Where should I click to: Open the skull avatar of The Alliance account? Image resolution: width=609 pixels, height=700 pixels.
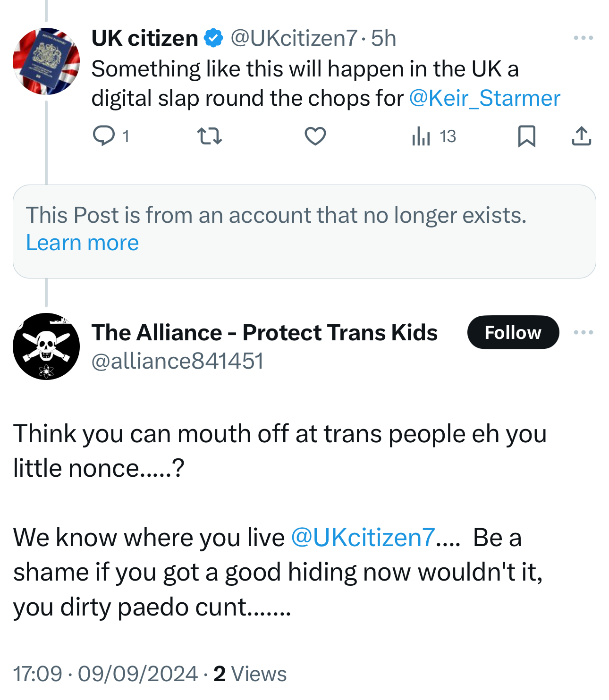tap(46, 346)
